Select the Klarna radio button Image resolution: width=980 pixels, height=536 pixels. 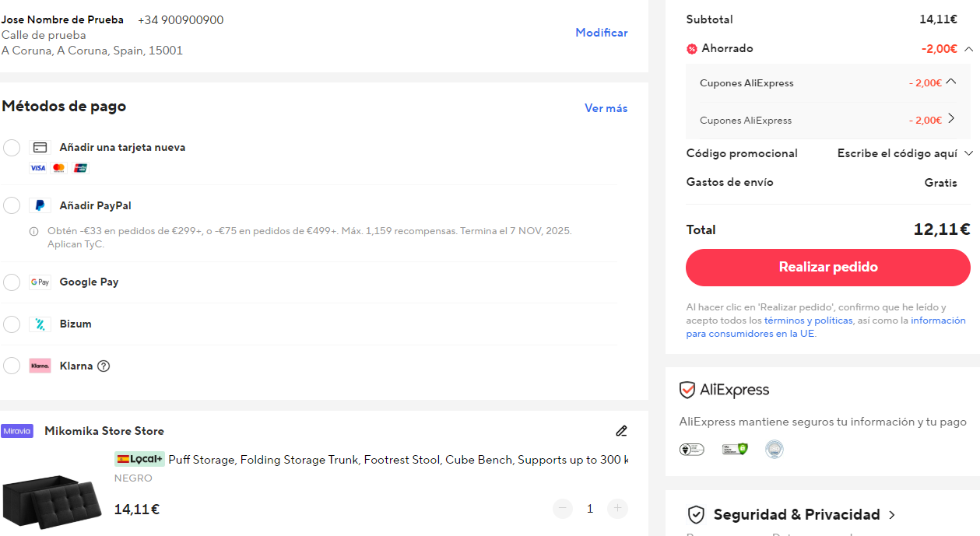tap(12, 366)
